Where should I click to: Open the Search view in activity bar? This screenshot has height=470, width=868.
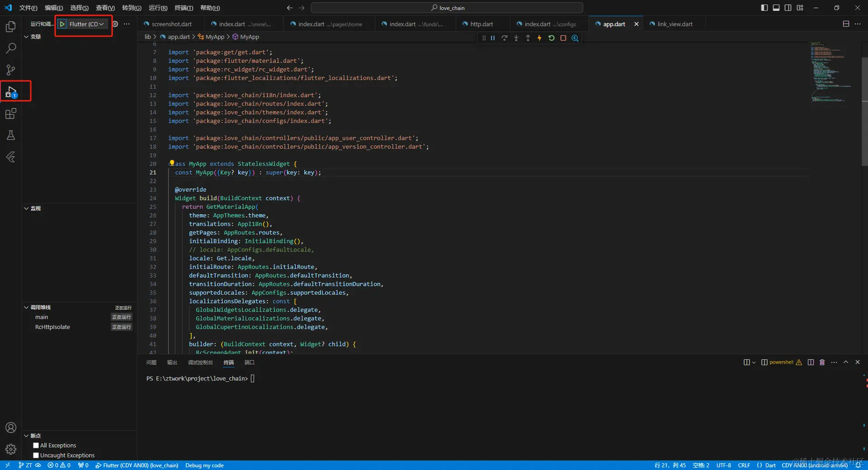coord(11,48)
